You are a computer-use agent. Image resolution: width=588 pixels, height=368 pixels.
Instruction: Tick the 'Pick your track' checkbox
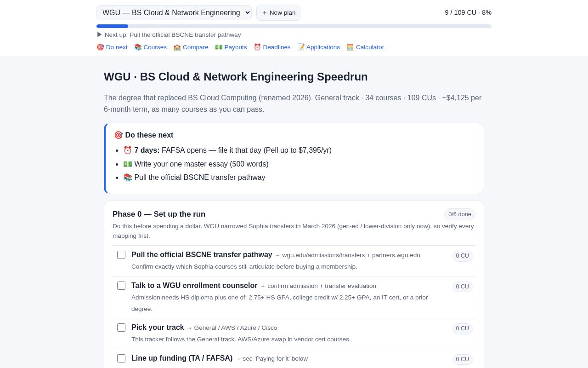click(x=121, y=328)
